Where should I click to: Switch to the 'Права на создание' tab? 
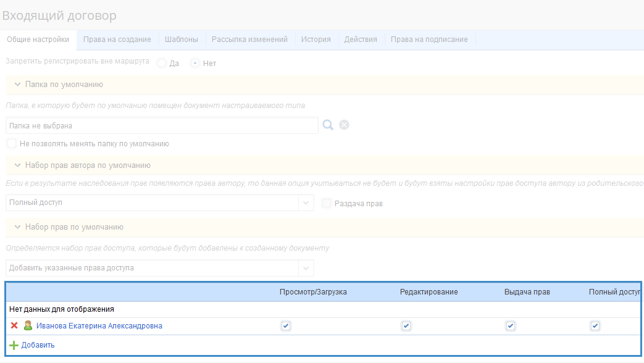point(117,40)
